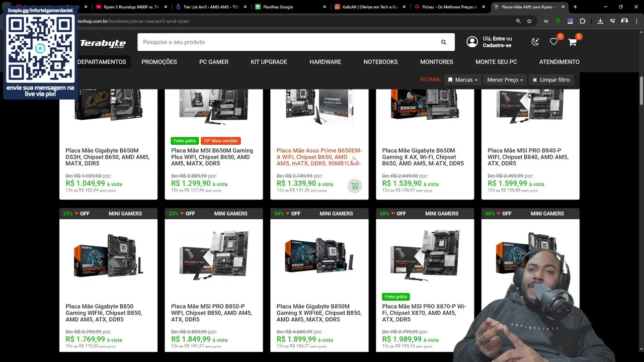Screen dimensions: 644x362
Task: Open the book-shaped browser extension
Action: (x=570, y=21)
